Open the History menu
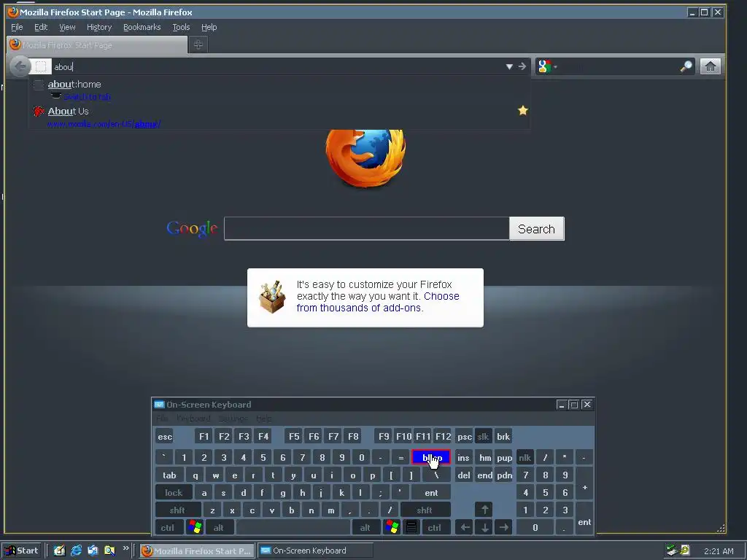Viewport: 747px width, 560px height. coord(99,27)
